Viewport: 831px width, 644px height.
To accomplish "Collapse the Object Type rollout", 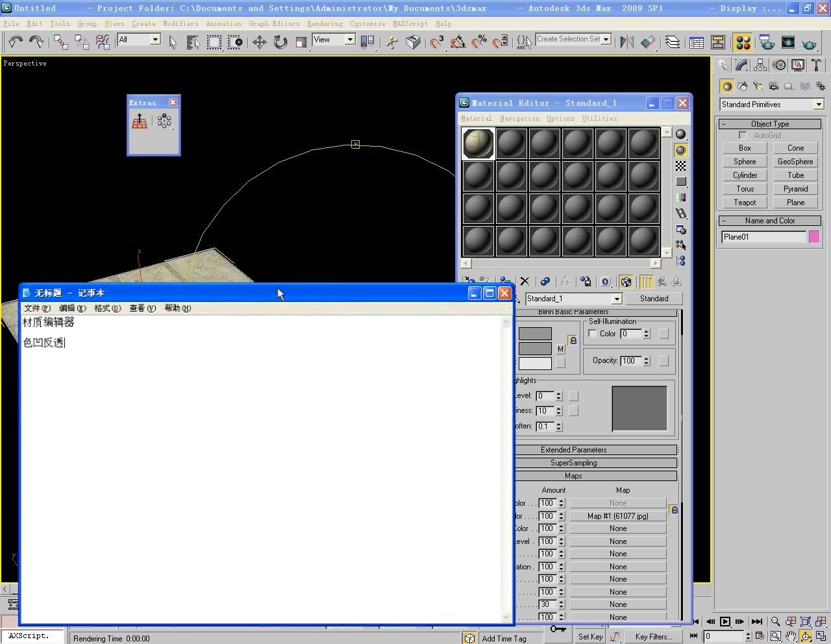I will tap(770, 124).
